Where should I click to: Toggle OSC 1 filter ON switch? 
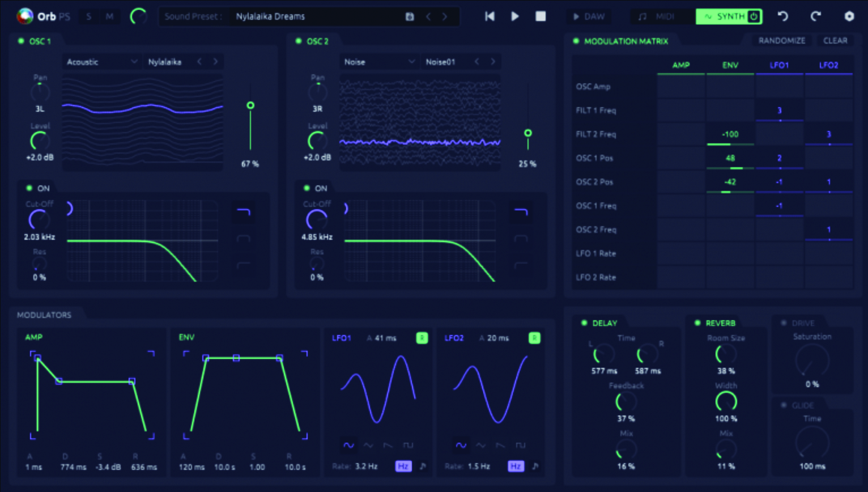(29, 188)
